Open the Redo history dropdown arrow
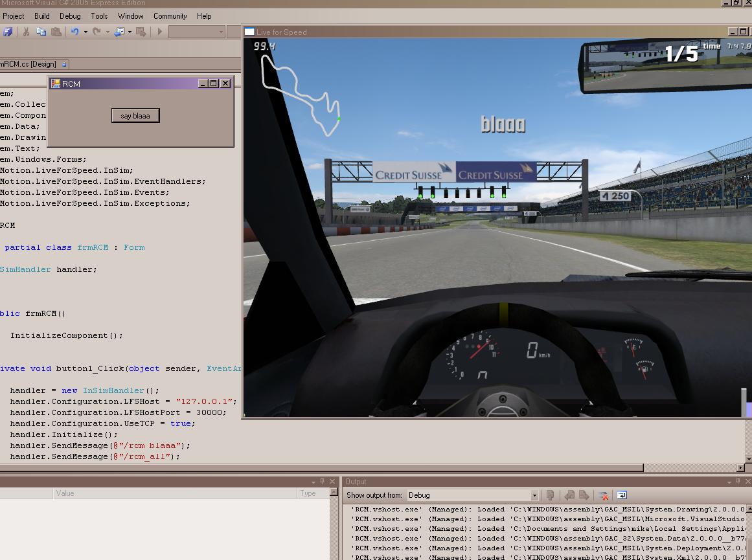 108,32
